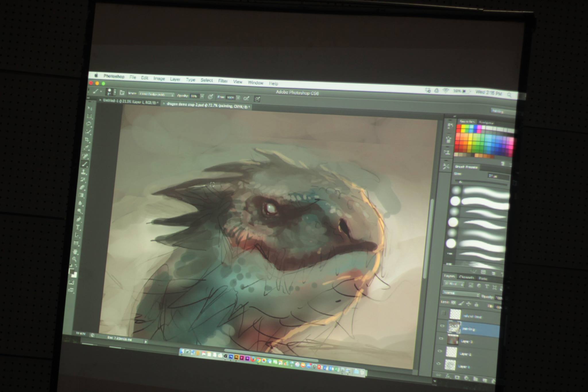
Task: Hide the painting layer
Action: [x=442, y=326]
